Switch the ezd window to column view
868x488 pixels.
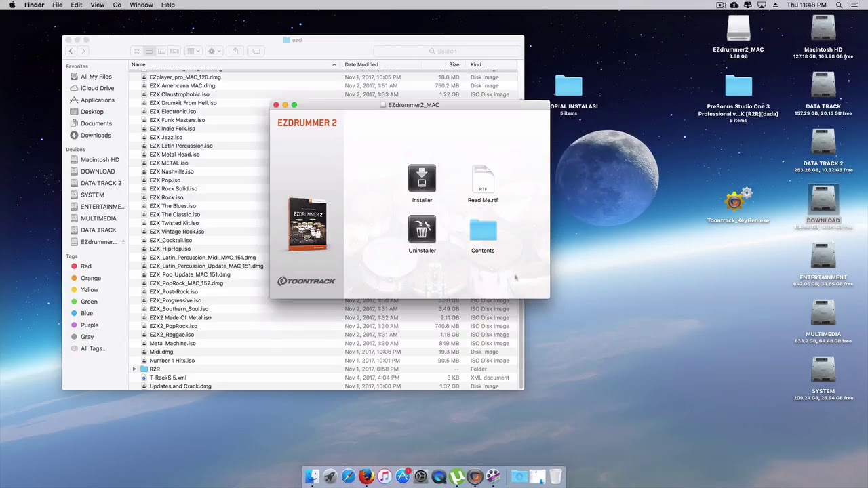pos(162,51)
